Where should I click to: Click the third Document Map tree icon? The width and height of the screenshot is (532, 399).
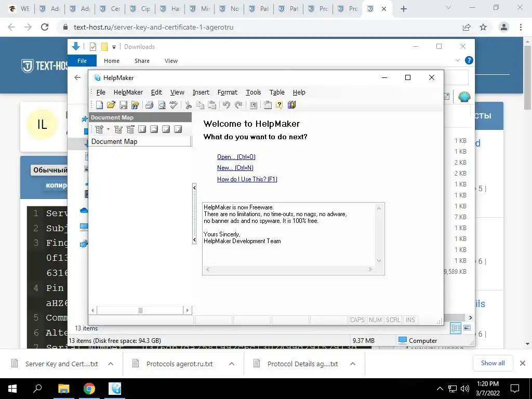point(130,129)
